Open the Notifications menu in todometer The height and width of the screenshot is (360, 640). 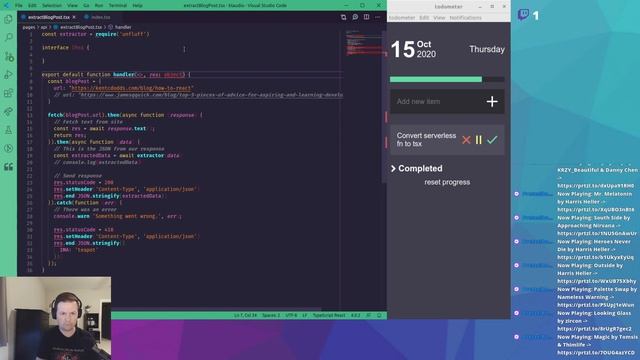coord(465,18)
